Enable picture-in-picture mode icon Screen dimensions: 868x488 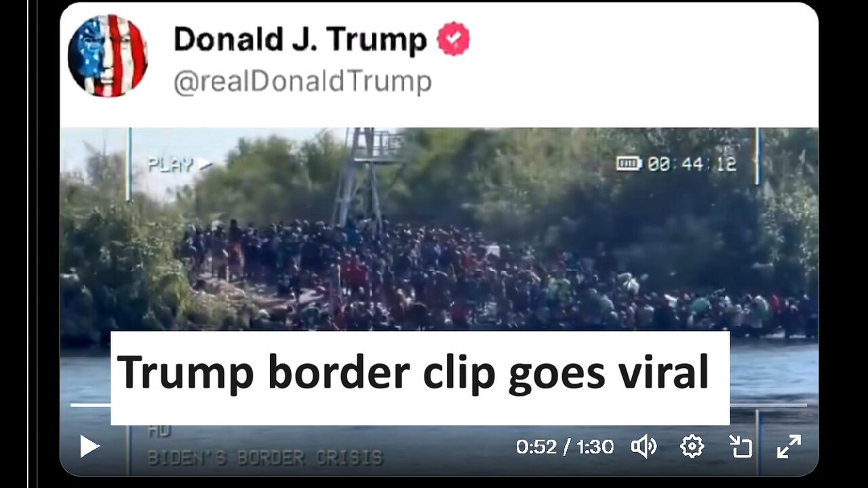point(741,447)
